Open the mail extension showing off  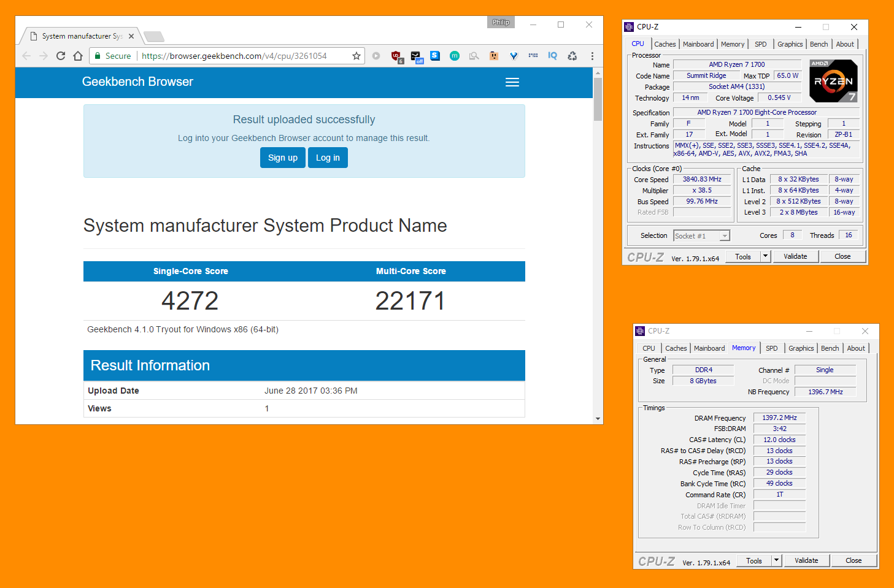pyautogui.click(x=417, y=57)
